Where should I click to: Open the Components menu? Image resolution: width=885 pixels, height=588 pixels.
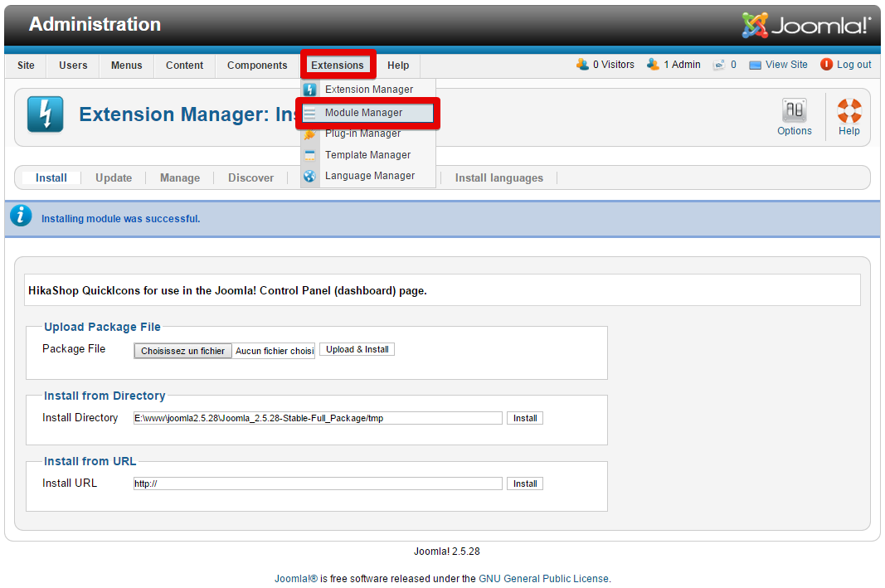pyautogui.click(x=257, y=66)
